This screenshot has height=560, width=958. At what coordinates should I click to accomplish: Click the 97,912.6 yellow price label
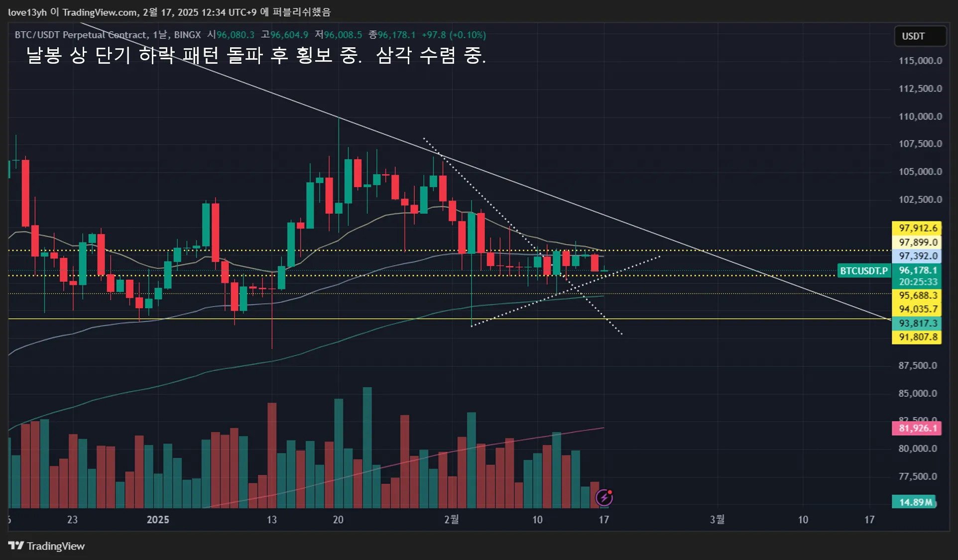pyautogui.click(x=917, y=228)
